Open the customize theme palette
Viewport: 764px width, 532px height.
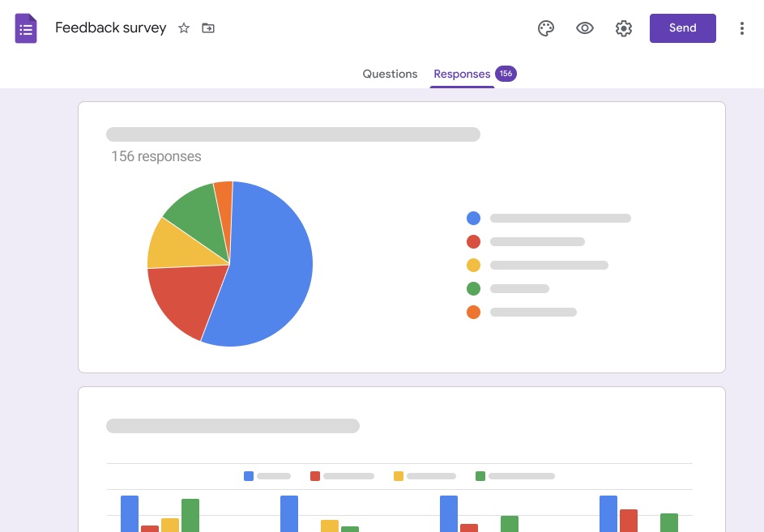pyautogui.click(x=546, y=28)
